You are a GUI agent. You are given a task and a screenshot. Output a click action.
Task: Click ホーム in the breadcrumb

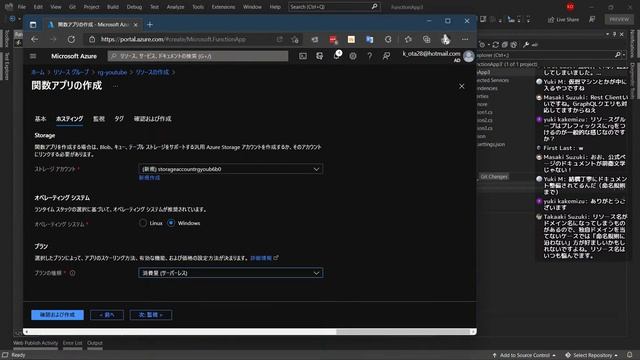click(x=38, y=72)
